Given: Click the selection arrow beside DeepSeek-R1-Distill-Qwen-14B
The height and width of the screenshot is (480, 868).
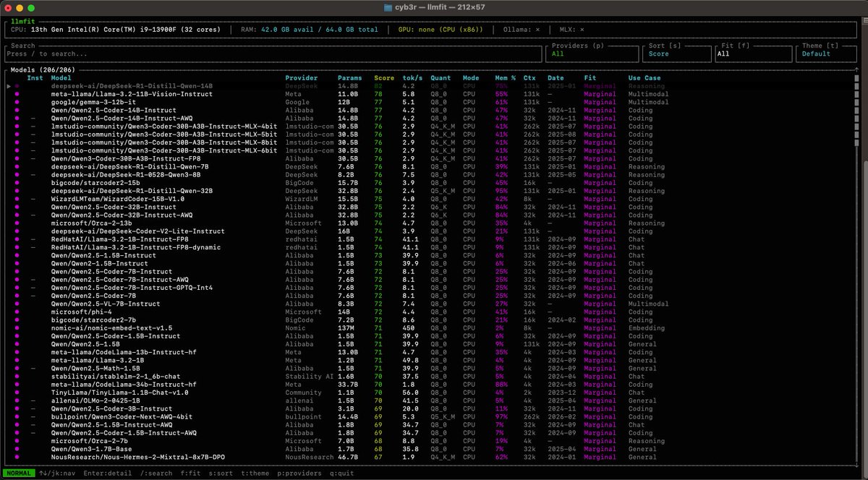Looking at the screenshot, I should tap(9, 86).
